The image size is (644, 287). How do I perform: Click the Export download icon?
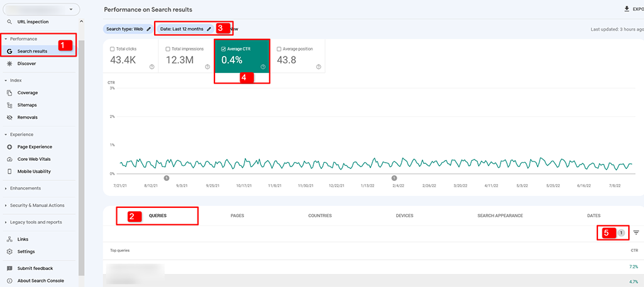coord(626,9)
